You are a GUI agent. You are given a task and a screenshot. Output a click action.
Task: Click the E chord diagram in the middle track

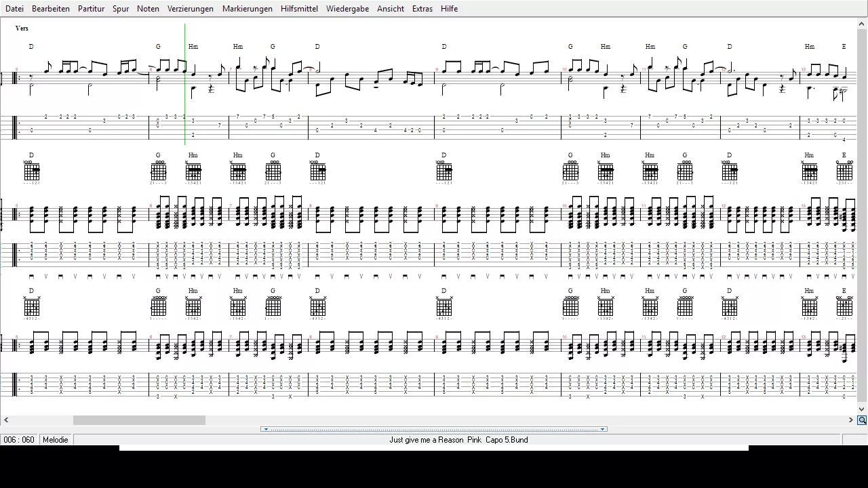click(x=844, y=172)
